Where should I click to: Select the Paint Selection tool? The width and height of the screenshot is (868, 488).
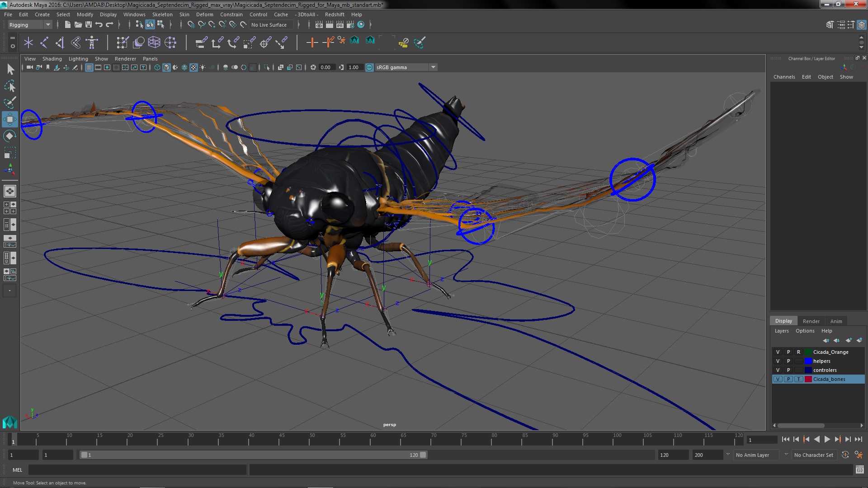pyautogui.click(x=9, y=103)
